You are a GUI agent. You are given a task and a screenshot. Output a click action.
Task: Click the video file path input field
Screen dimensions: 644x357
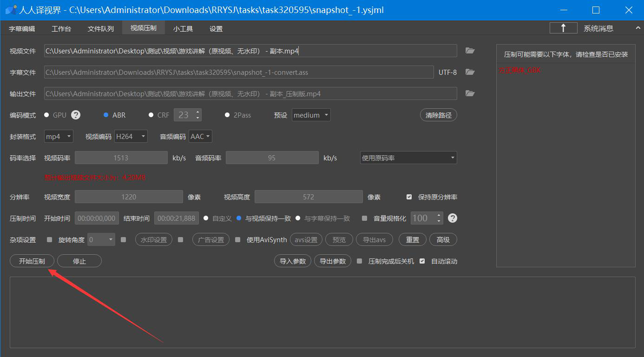pos(250,51)
